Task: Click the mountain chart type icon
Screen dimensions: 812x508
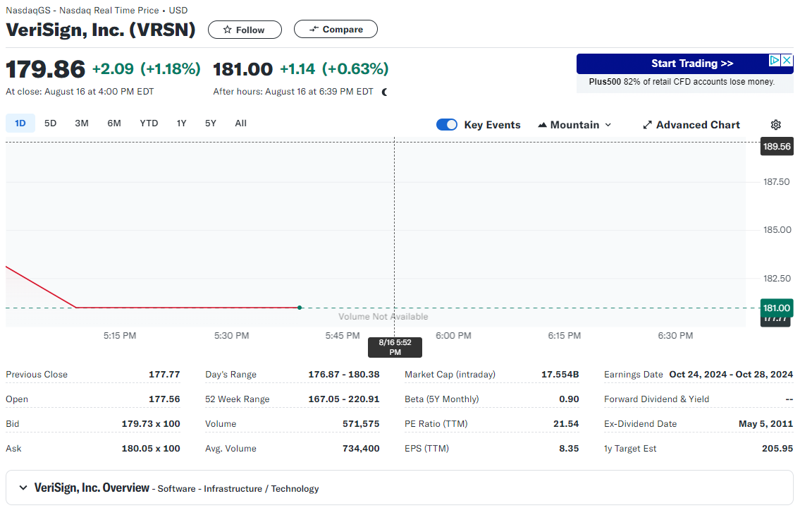Action: (x=542, y=125)
